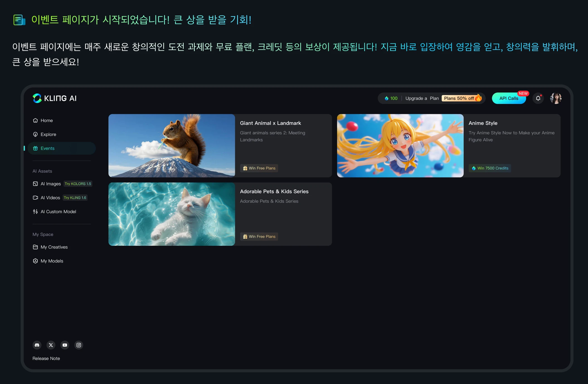Image resolution: width=588 pixels, height=384 pixels.
Task: Click the Try KLING 1.6 badge
Action: click(x=75, y=198)
